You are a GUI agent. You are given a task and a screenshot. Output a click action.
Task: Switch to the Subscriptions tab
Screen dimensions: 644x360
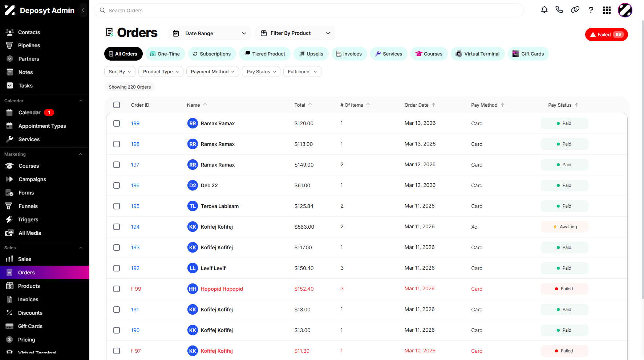tap(212, 54)
